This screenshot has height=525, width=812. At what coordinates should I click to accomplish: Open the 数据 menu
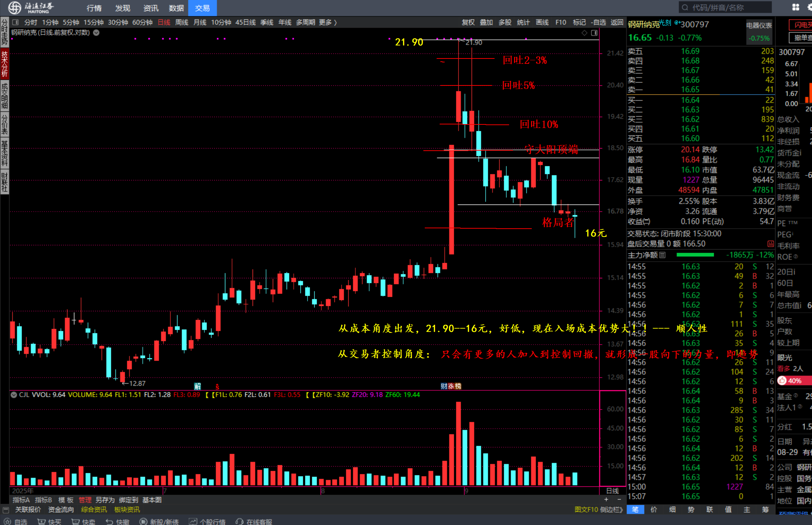(x=176, y=8)
